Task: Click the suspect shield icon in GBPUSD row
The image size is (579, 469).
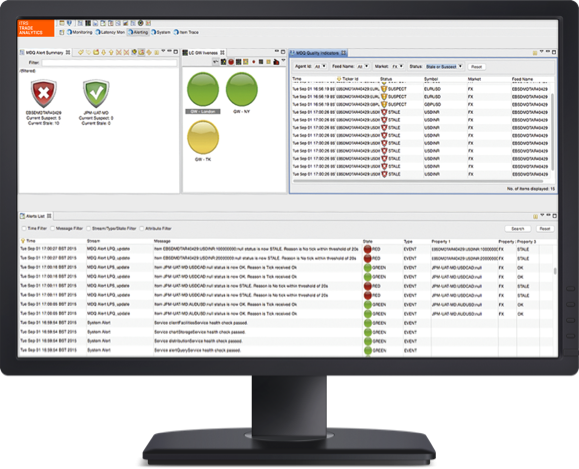Action: (384, 105)
